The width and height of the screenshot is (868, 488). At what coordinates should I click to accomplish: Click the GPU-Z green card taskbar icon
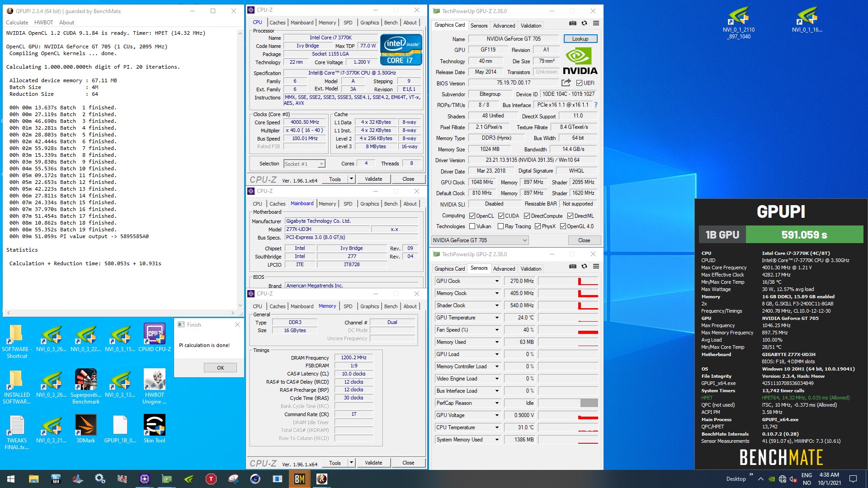(x=167, y=479)
